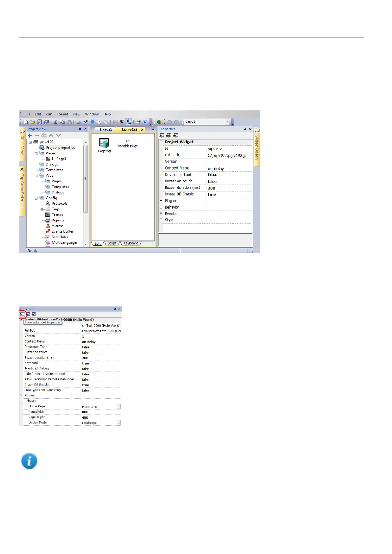Open the Format menu
Image resolution: width=392 pixels, height=554 pixels.
point(62,114)
